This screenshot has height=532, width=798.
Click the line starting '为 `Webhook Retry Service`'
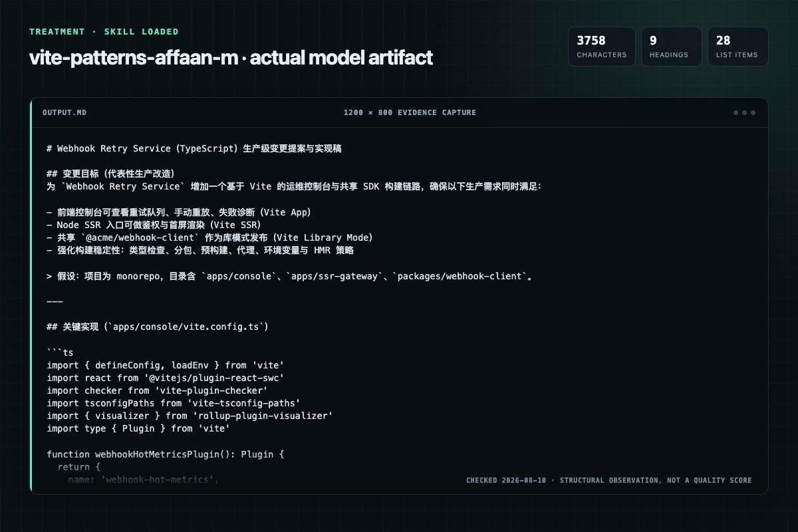(295, 187)
